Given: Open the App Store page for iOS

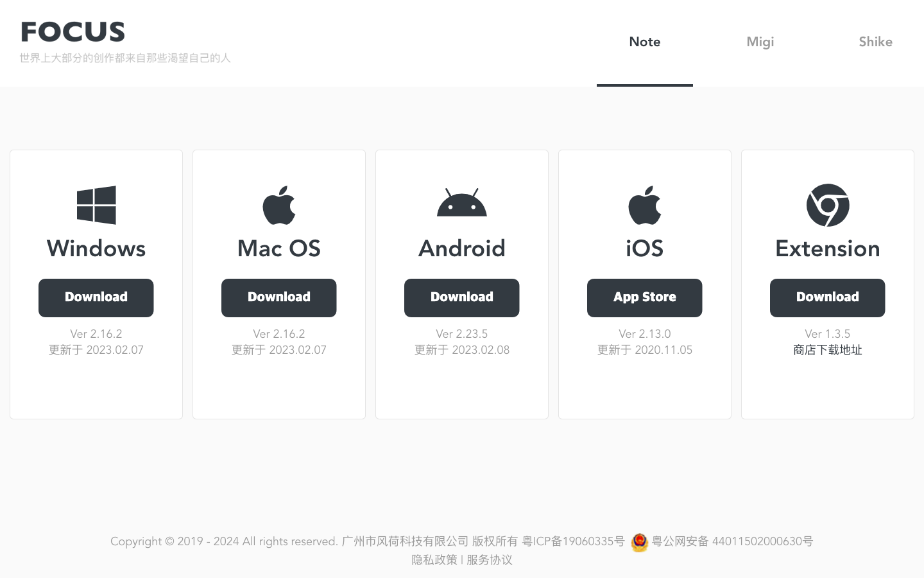Looking at the screenshot, I should click(644, 297).
